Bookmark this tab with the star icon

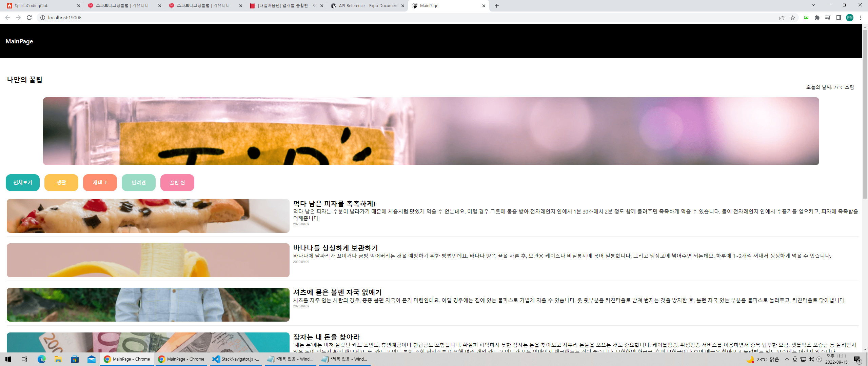coord(793,18)
